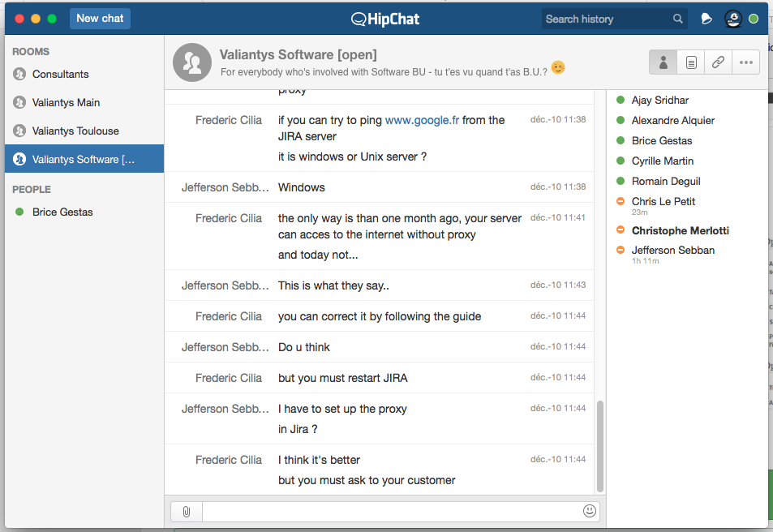Screen dimensions: 773x532
Task: Select Christophe Merlotti in members list
Action: click(x=681, y=230)
